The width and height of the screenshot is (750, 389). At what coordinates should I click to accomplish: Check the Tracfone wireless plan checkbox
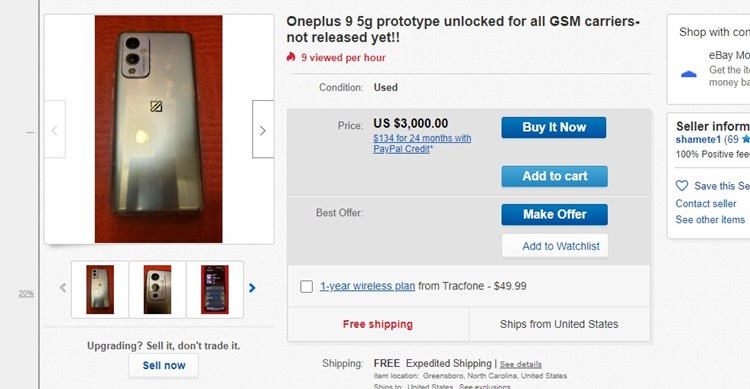(307, 286)
